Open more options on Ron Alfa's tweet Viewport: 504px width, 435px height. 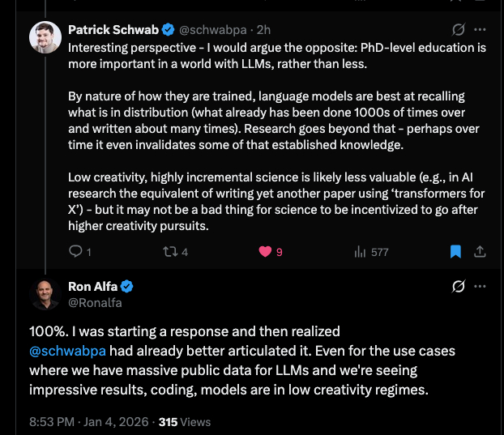click(481, 287)
